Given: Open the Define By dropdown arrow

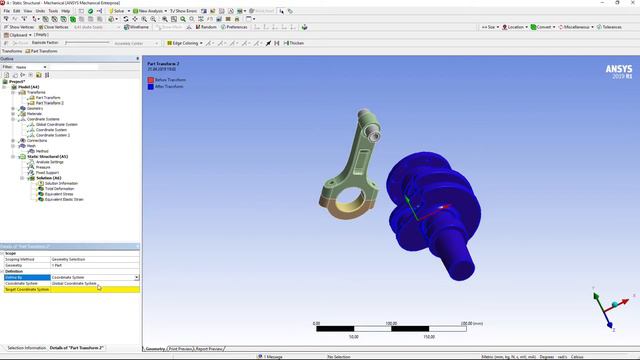Looking at the screenshot, I should pyautogui.click(x=137, y=278).
